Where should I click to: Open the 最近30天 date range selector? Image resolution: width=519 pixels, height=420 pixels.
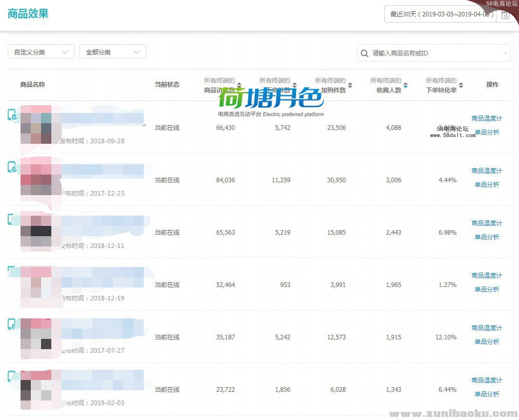pos(441,14)
